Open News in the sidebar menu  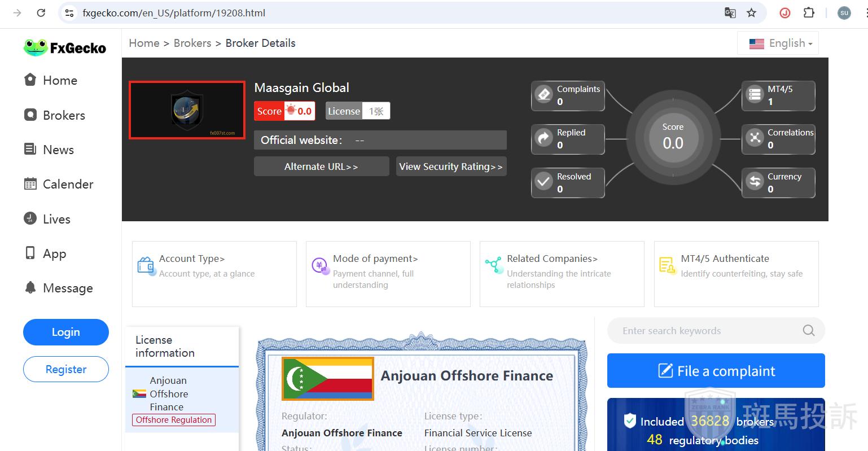click(x=58, y=150)
